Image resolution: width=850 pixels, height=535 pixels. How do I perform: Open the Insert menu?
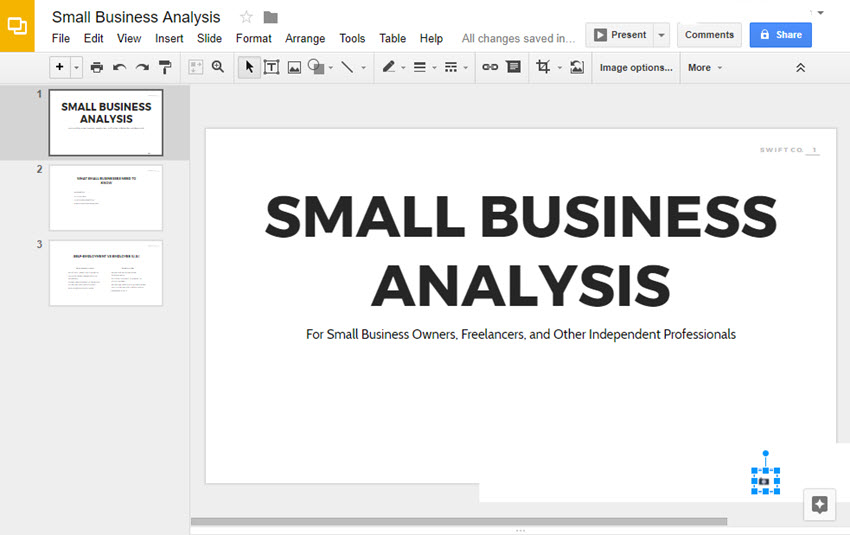(169, 38)
